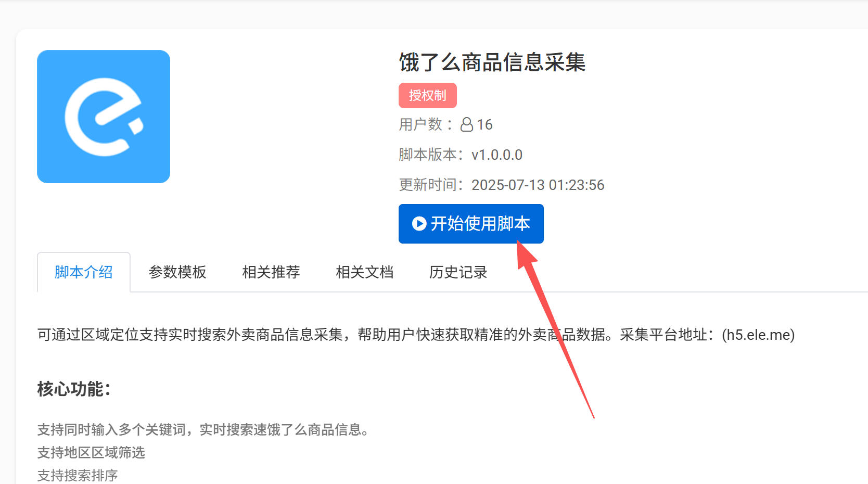Click the platform address (h5.ele.me)
The image size is (868, 484).
pos(758,335)
